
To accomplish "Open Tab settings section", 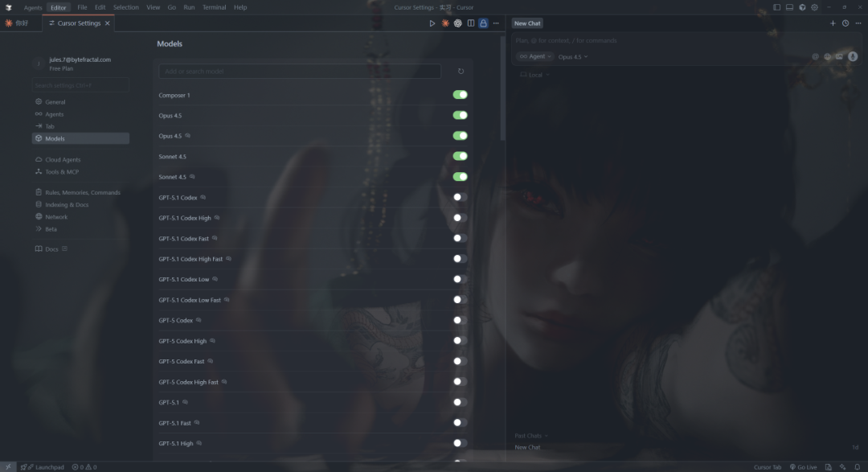I will [x=81, y=126].
